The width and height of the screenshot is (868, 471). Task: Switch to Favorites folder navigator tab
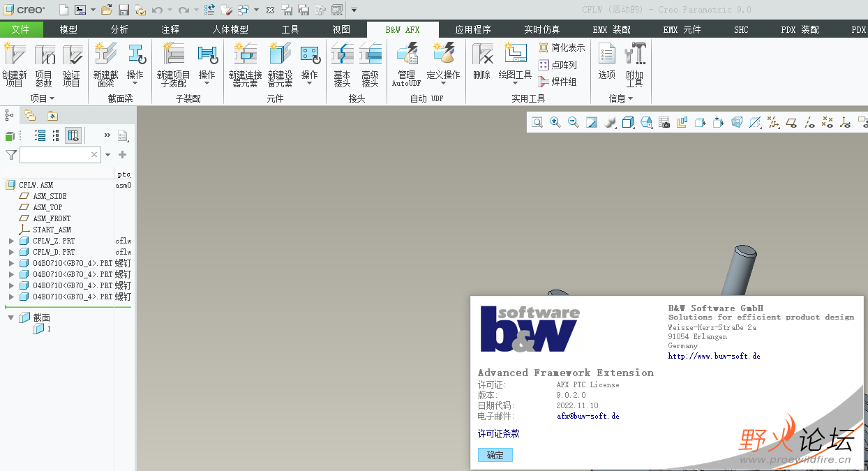52,116
